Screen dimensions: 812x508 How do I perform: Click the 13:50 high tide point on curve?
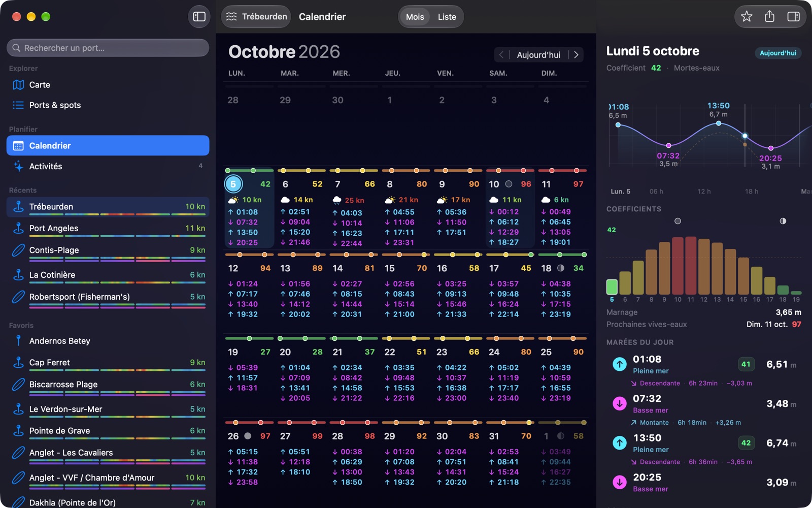(718, 123)
